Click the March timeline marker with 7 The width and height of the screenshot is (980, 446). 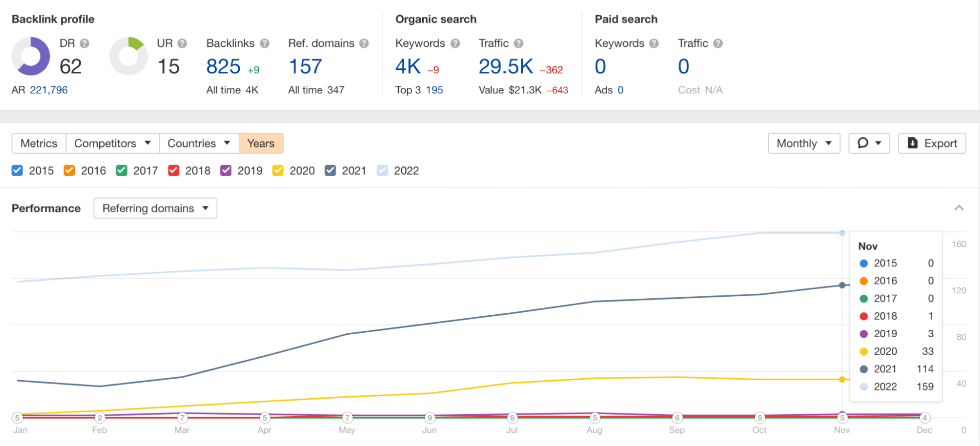click(x=182, y=418)
